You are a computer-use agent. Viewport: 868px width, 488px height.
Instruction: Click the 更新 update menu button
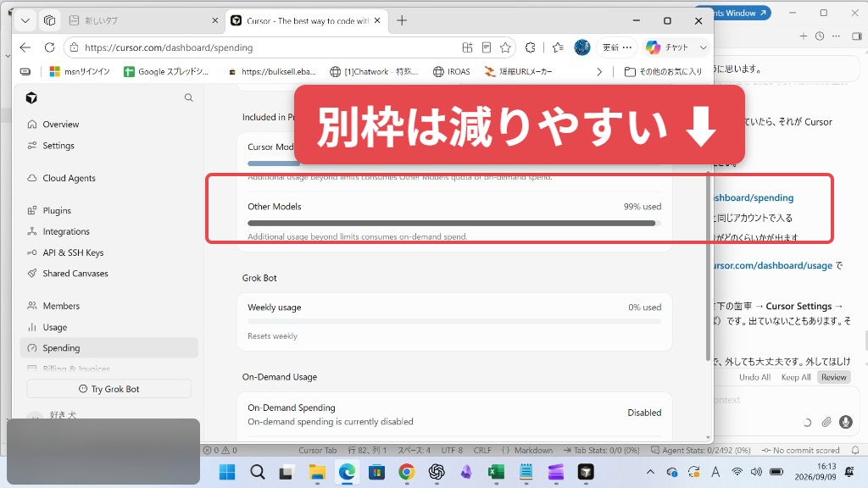coord(617,47)
